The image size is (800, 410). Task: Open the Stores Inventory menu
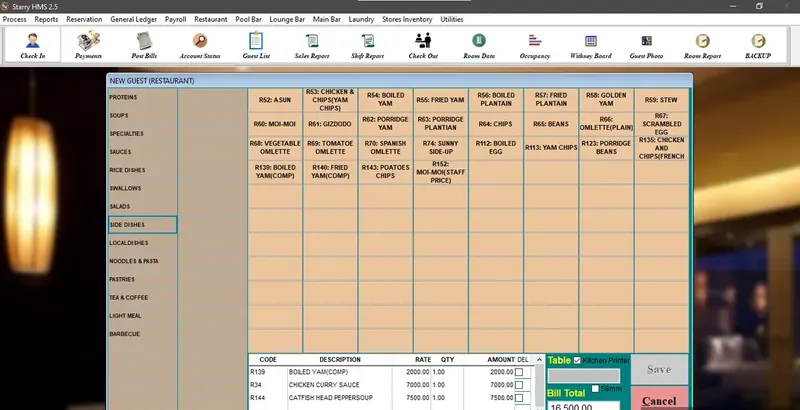pos(407,19)
